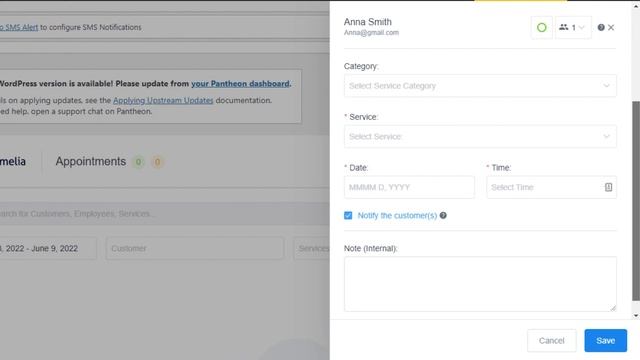Open the Services filter dropdown
Screen dimensions: 640x360
pos(312,248)
